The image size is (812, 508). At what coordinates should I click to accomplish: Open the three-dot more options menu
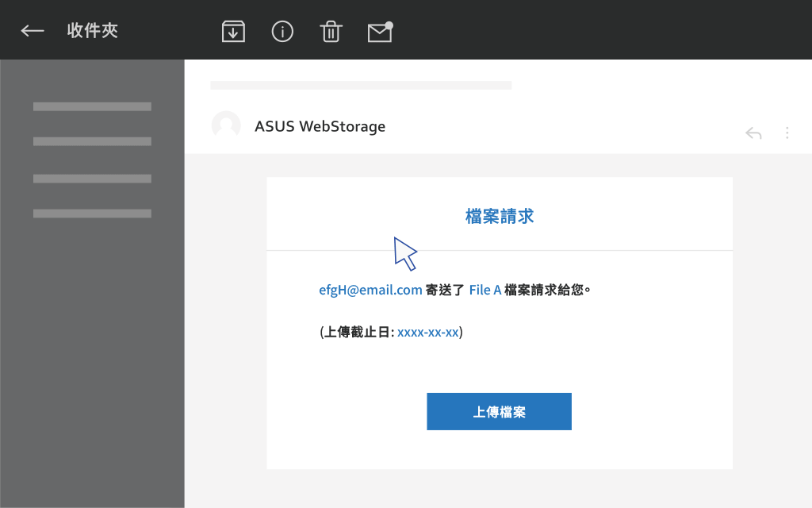(787, 133)
